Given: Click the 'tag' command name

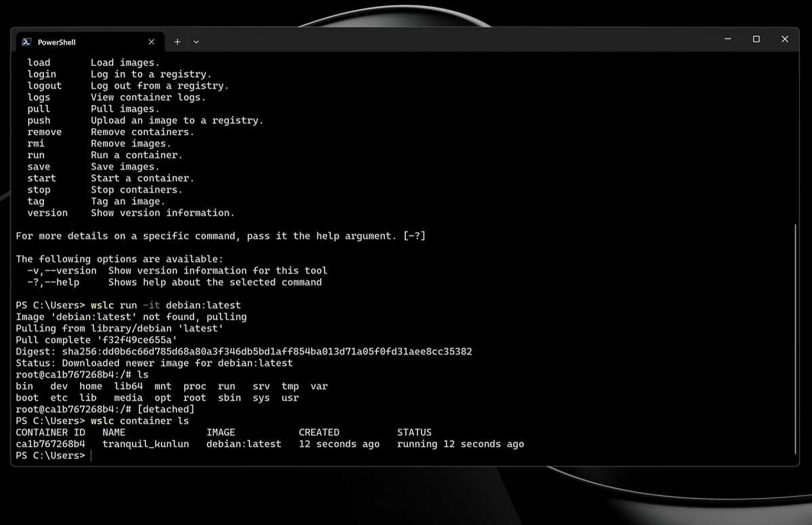Looking at the screenshot, I should tap(36, 201).
